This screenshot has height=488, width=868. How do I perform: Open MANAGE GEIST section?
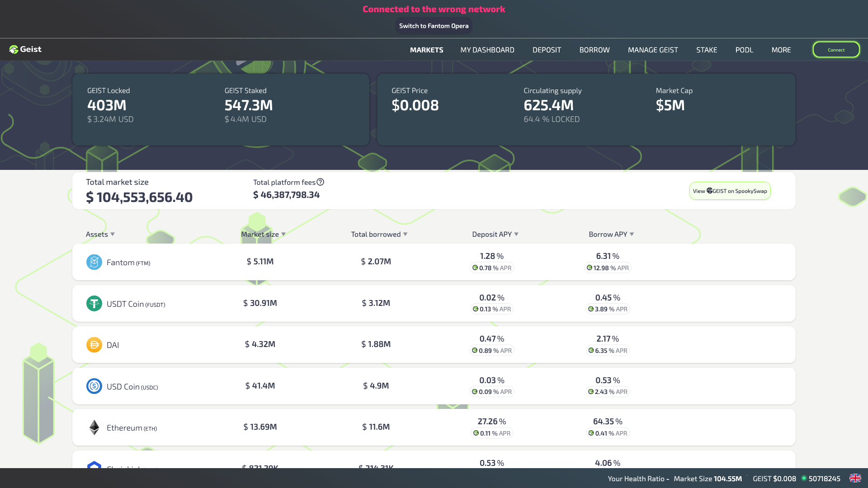653,50
